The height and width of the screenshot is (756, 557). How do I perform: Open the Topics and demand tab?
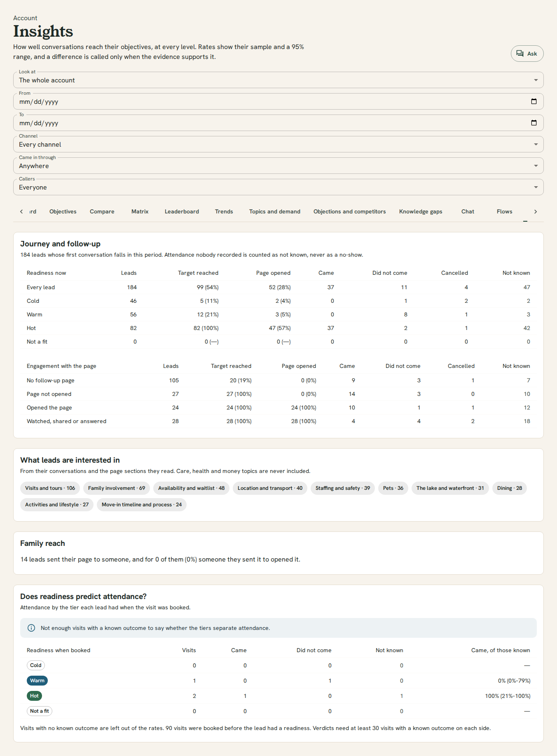click(275, 211)
